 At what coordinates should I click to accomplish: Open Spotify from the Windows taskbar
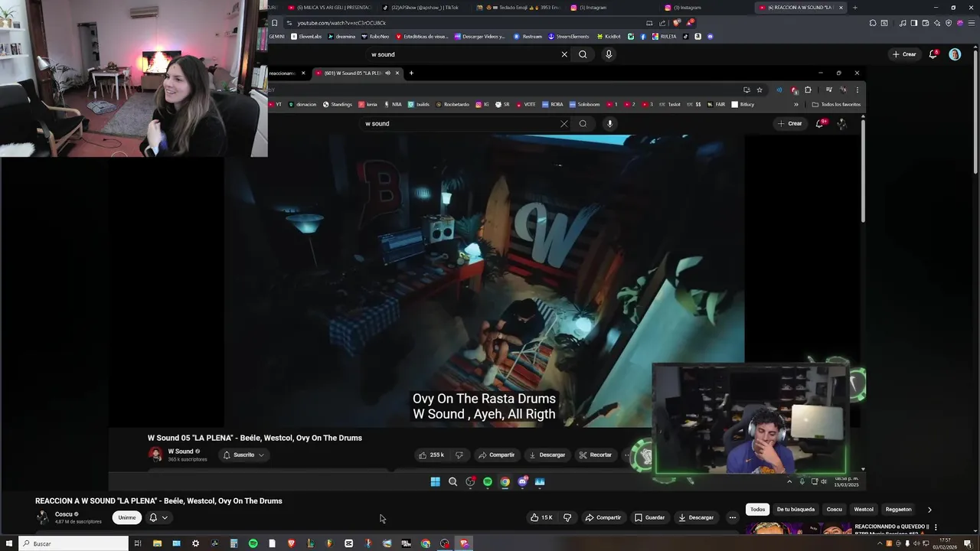coord(253,543)
